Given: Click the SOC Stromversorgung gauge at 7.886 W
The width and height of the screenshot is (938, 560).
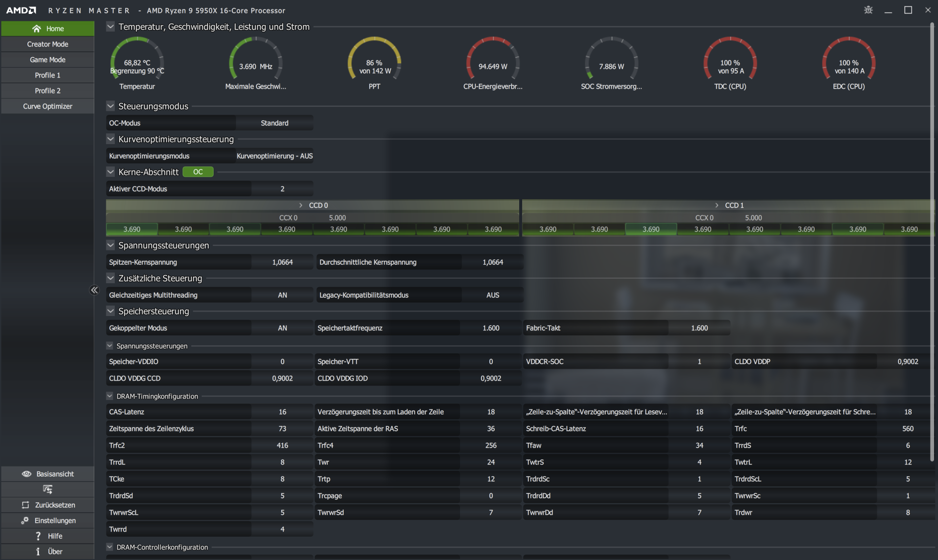Looking at the screenshot, I should (x=612, y=64).
